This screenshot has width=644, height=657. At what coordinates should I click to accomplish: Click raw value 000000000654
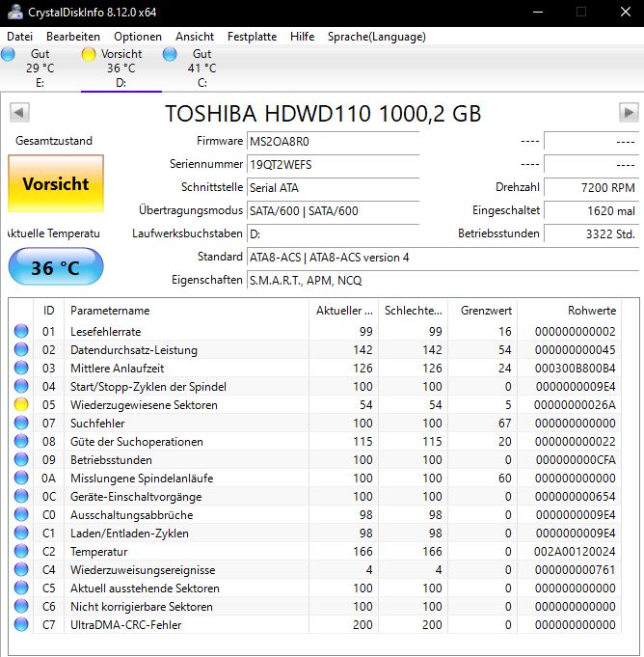point(575,497)
